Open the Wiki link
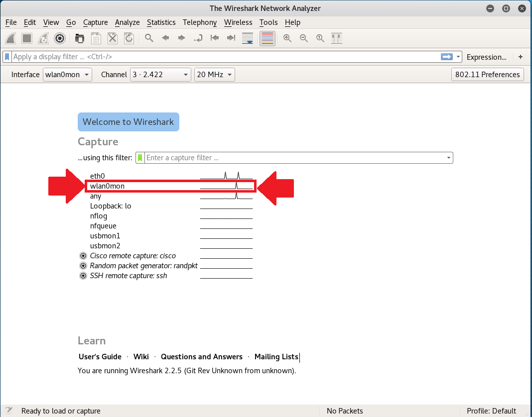The image size is (532, 417). coord(141,357)
